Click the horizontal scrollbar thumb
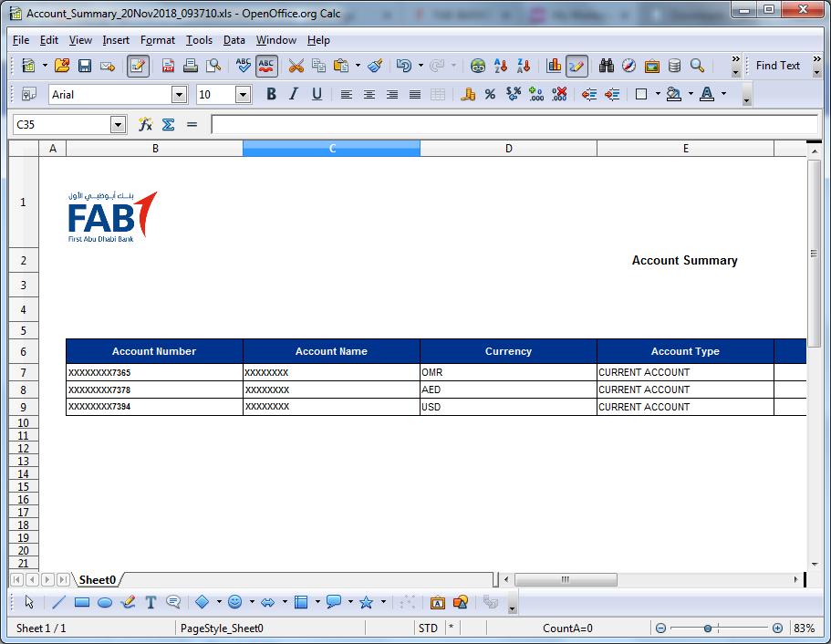 [566, 579]
